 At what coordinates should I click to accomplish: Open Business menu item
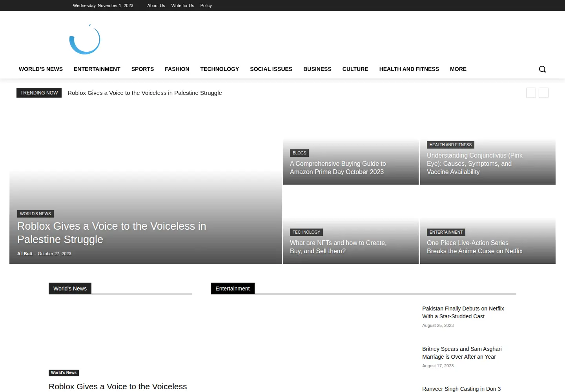point(317,69)
